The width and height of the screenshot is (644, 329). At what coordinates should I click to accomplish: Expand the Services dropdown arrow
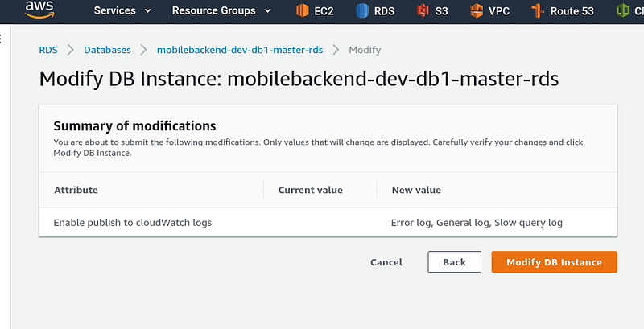coord(148,11)
